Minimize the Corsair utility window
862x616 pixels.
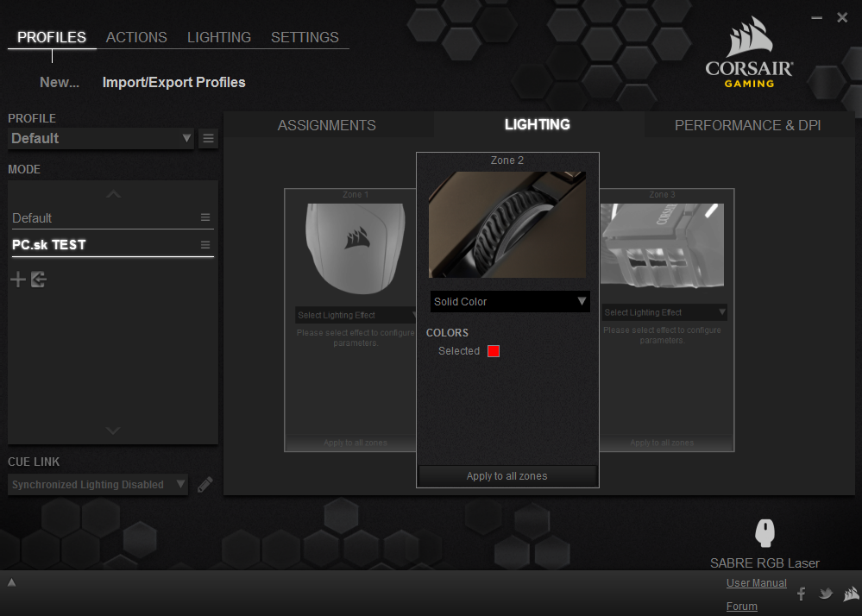point(817,17)
